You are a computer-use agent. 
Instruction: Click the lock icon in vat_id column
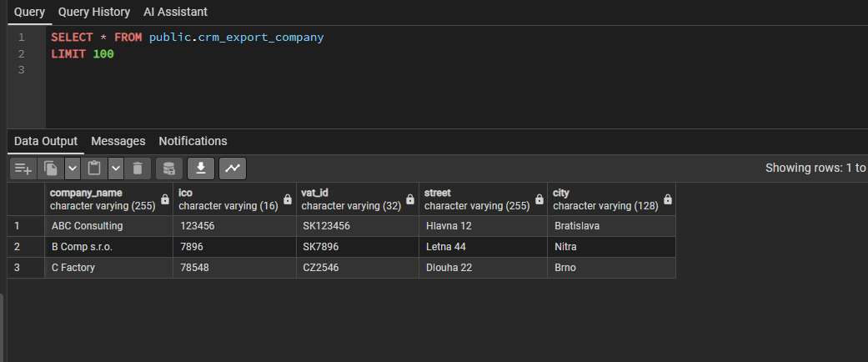point(410,199)
